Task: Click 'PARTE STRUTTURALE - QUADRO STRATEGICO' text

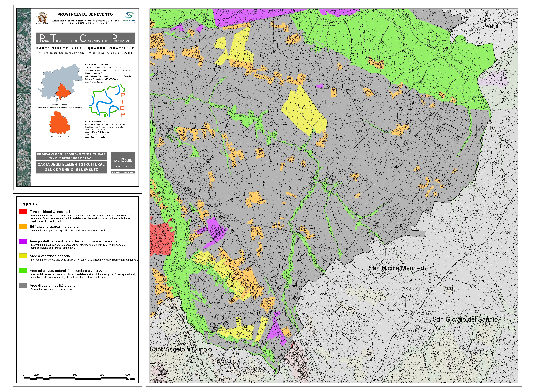Action: click(86, 48)
